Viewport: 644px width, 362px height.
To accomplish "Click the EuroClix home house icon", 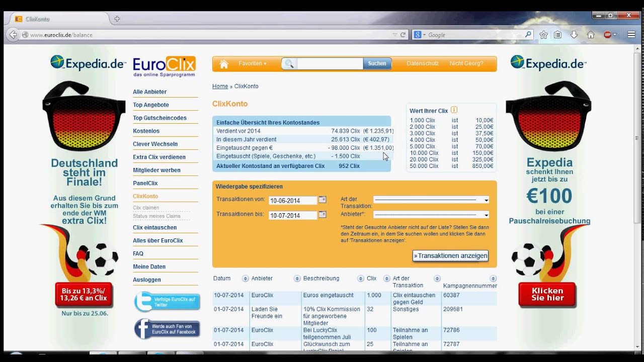I will [x=224, y=64].
